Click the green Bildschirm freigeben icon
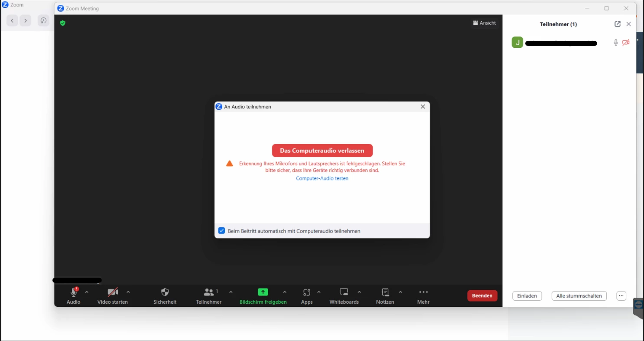644x341 pixels. tap(263, 292)
